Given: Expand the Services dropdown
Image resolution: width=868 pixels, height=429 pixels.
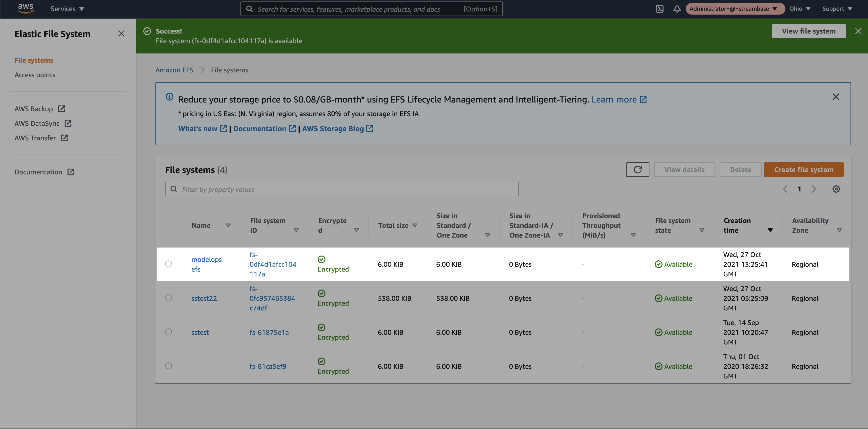Looking at the screenshot, I should pyautogui.click(x=67, y=9).
